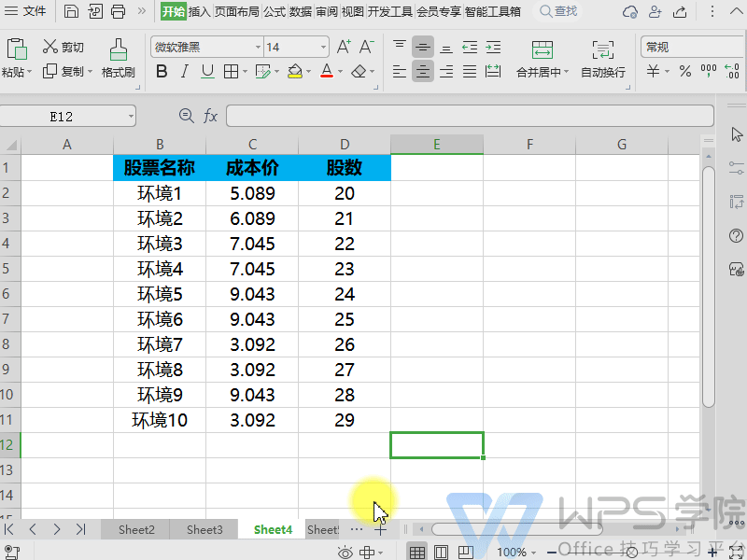This screenshot has width=747, height=560.
Task: Switch to the Sheet2 worksheet tab
Action: 136,529
